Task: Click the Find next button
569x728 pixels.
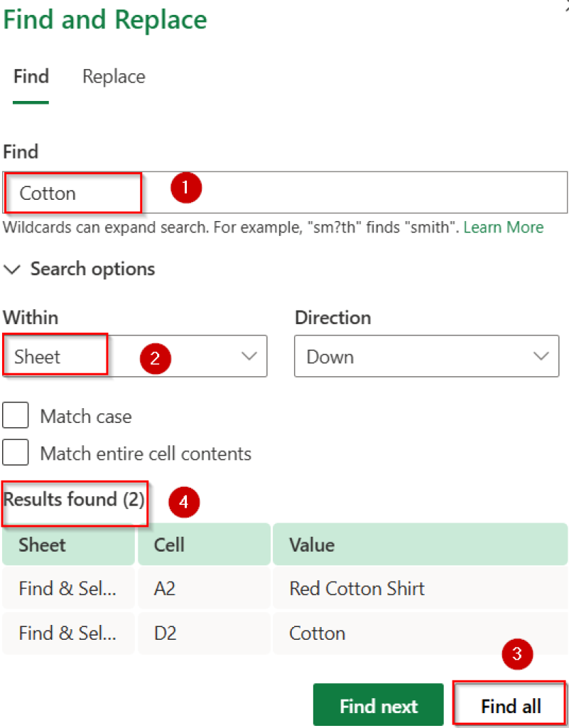Action: (x=378, y=705)
